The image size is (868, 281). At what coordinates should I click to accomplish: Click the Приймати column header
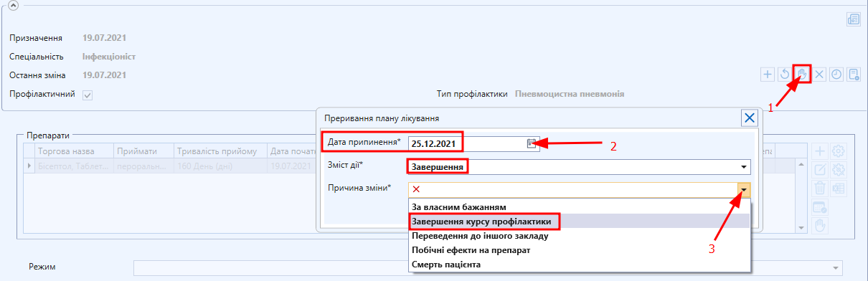coord(144,151)
